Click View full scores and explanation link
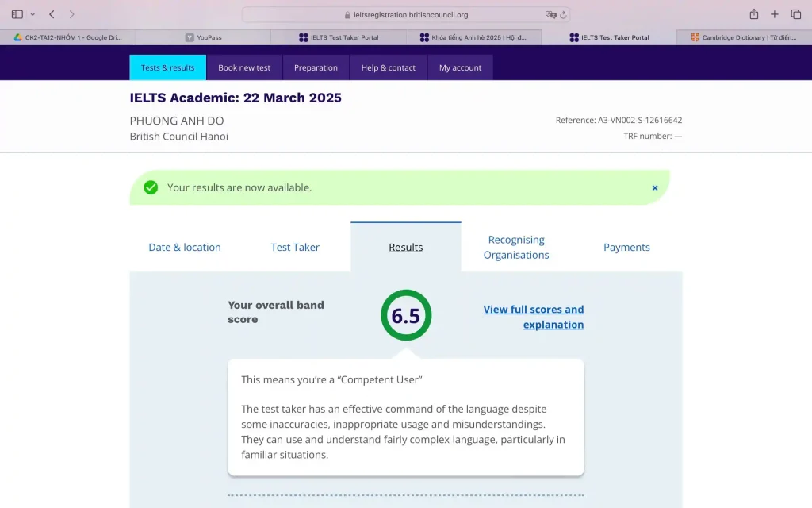 [x=534, y=317]
